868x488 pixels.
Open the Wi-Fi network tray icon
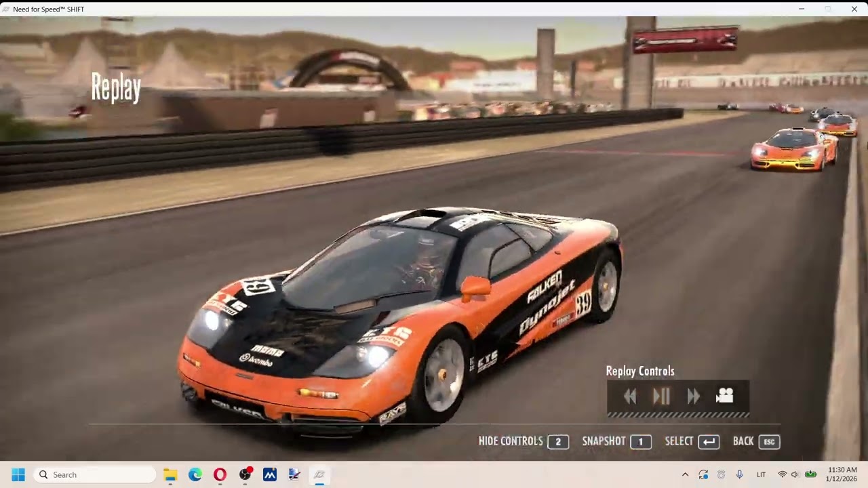(x=783, y=475)
